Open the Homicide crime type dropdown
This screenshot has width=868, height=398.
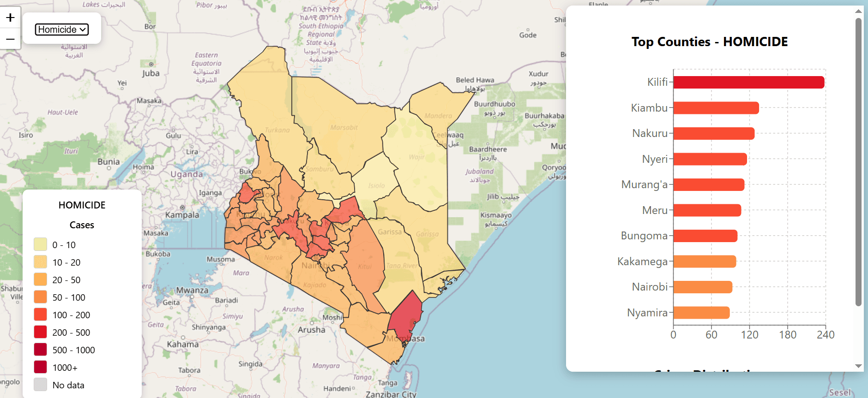[x=62, y=30]
